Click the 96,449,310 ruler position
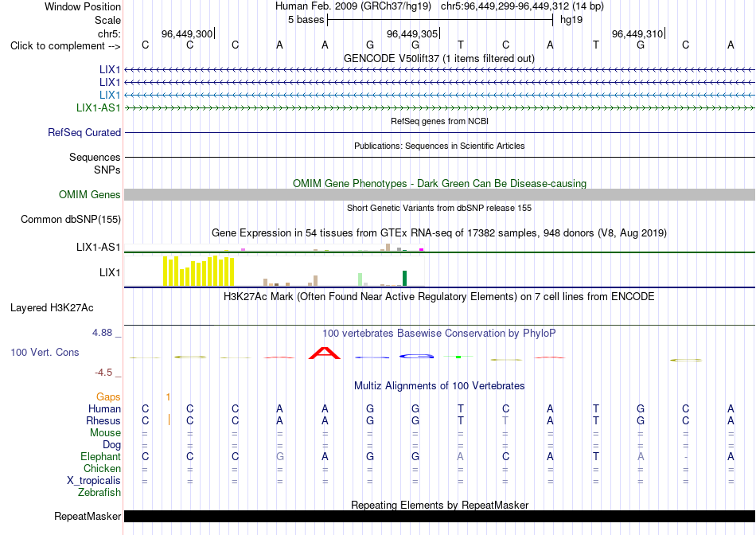The width and height of the screenshot is (756, 535). tap(637, 33)
